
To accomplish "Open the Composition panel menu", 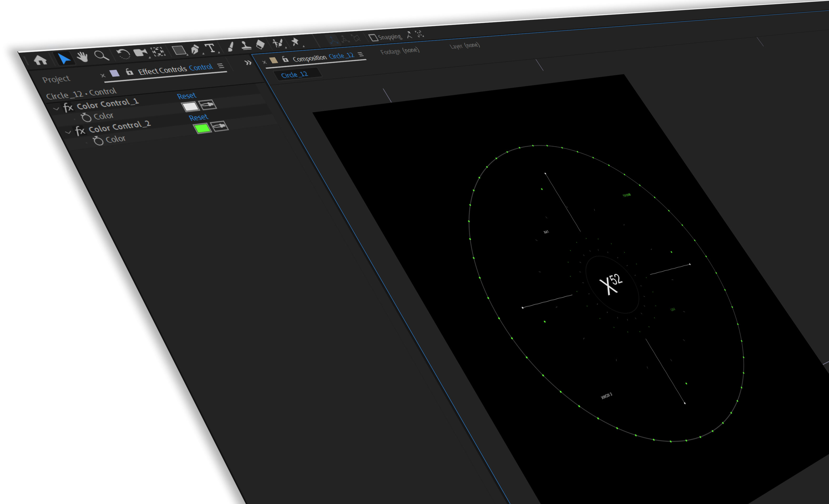I will click(361, 54).
